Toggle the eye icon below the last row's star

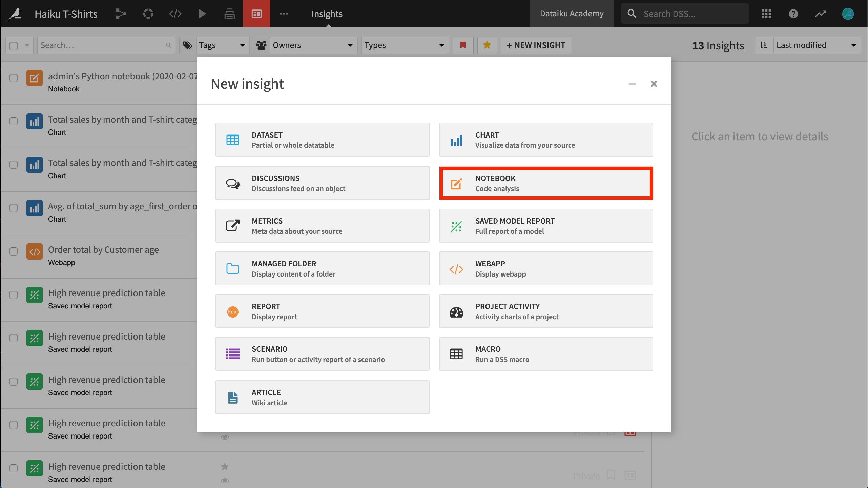[225, 480]
